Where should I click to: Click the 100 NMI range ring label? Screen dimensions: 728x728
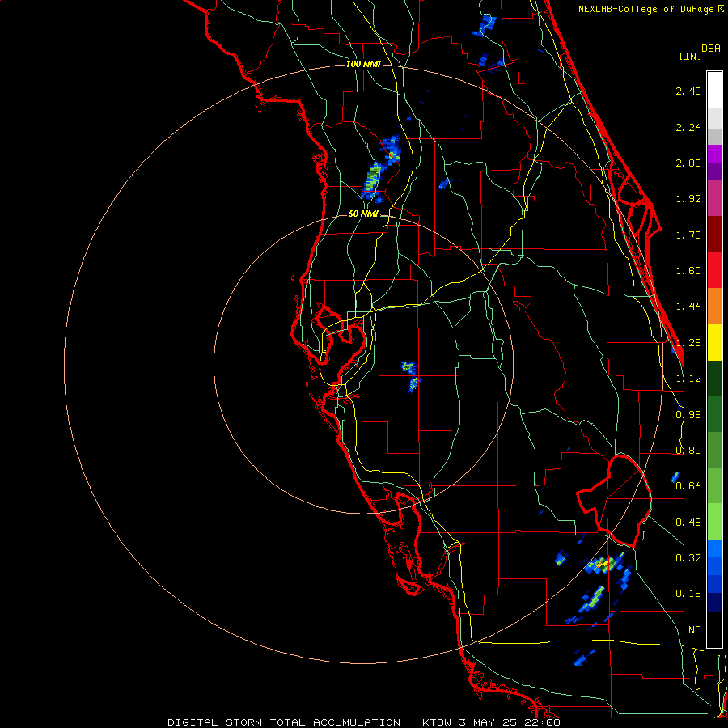(x=363, y=64)
